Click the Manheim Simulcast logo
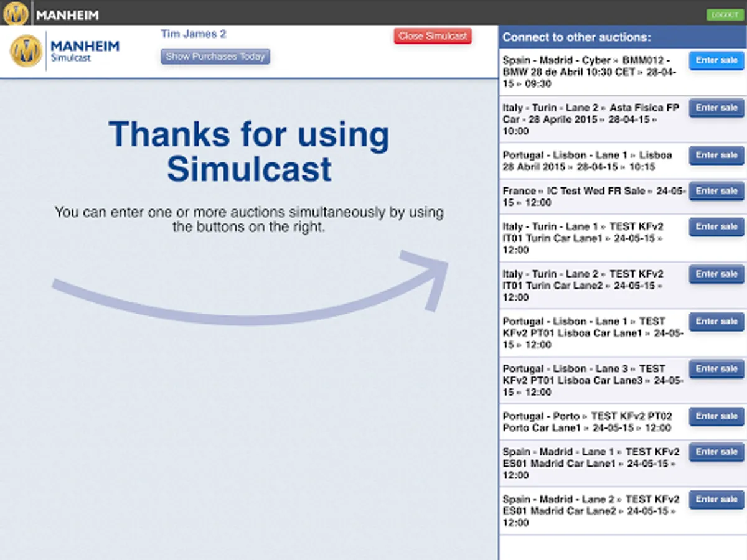The image size is (747, 560). (x=65, y=51)
